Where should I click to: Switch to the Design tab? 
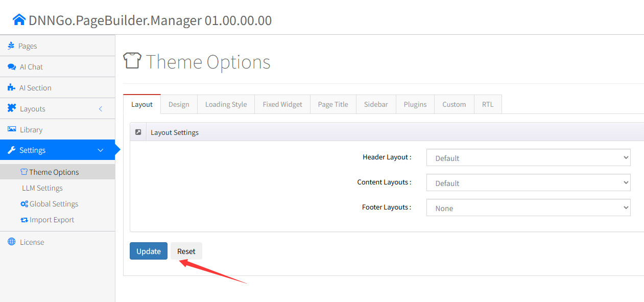tap(179, 104)
